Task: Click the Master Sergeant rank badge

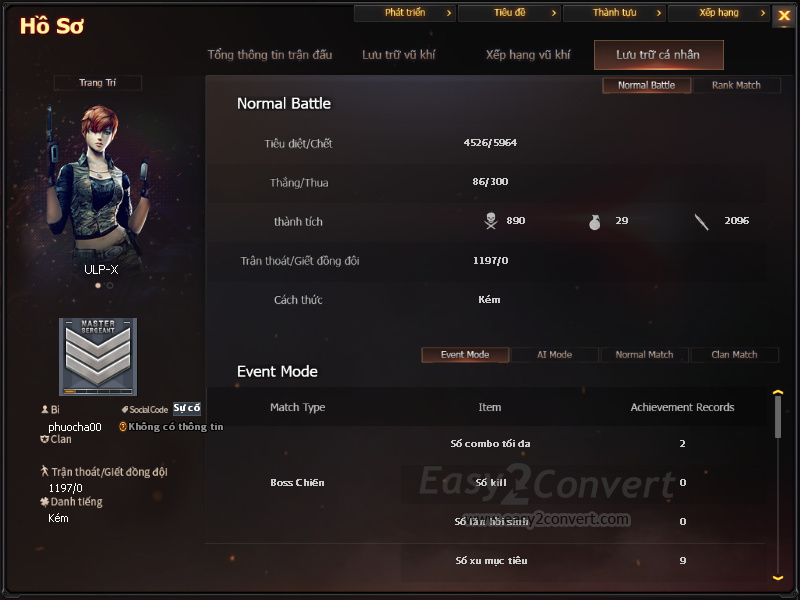Action: coord(98,357)
